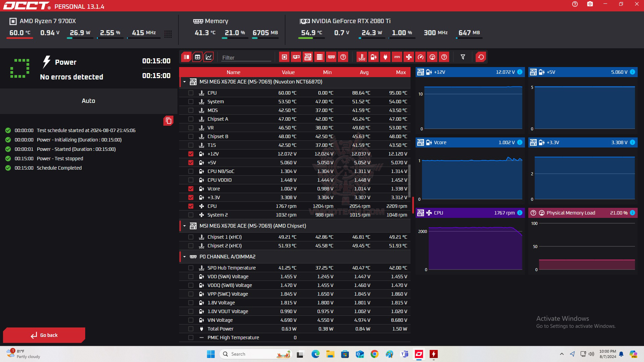This screenshot has width=644, height=362.
Task: Take a screenshot with camera icon
Action: click(x=590, y=4)
